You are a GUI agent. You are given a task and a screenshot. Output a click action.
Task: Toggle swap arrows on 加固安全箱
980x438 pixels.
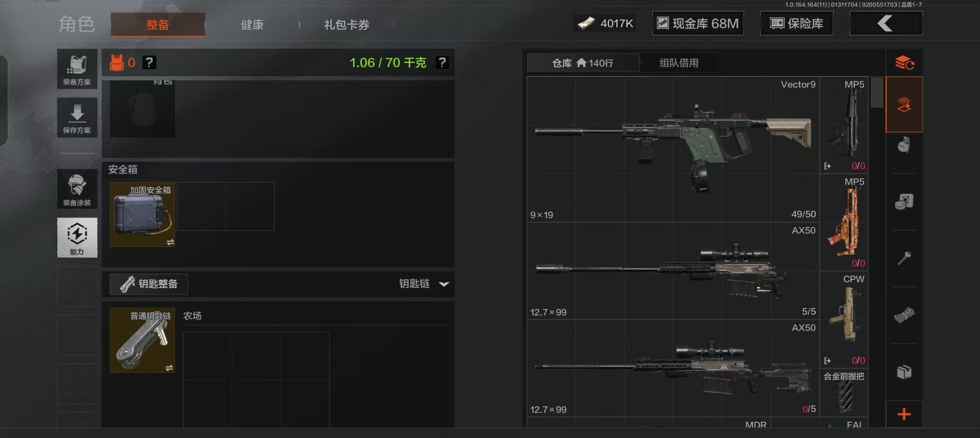point(170,242)
